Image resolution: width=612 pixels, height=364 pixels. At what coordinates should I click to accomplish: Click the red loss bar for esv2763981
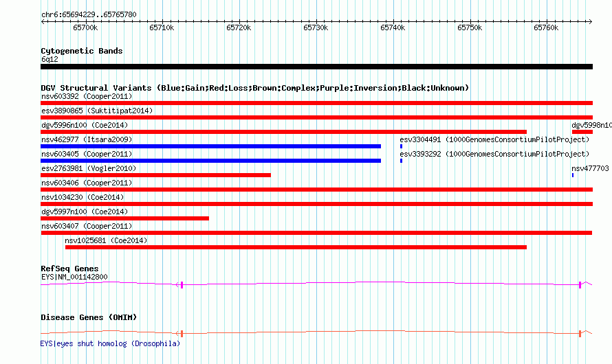[155, 175]
